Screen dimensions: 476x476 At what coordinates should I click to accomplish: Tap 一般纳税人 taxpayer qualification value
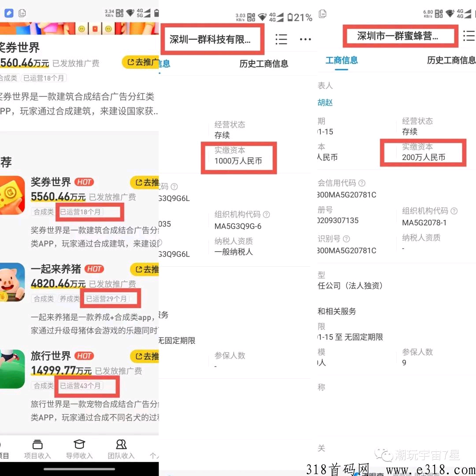[x=234, y=252]
